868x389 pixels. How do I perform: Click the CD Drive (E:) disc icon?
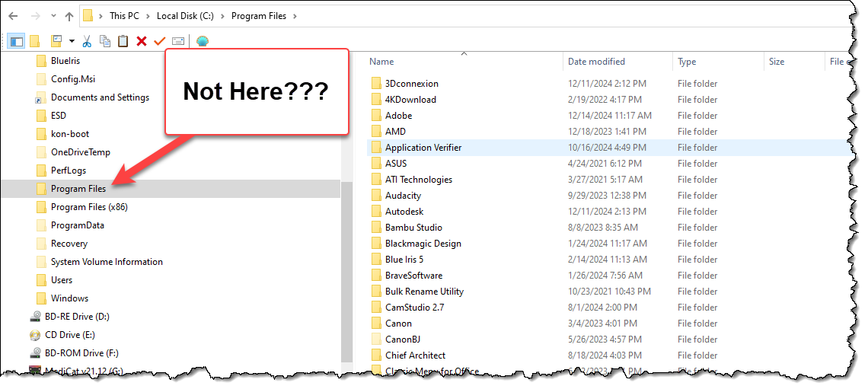[36, 335]
